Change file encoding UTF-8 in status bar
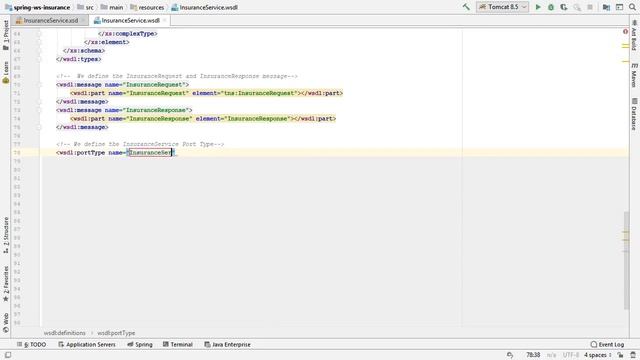640x360 pixels. coord(571,355)
